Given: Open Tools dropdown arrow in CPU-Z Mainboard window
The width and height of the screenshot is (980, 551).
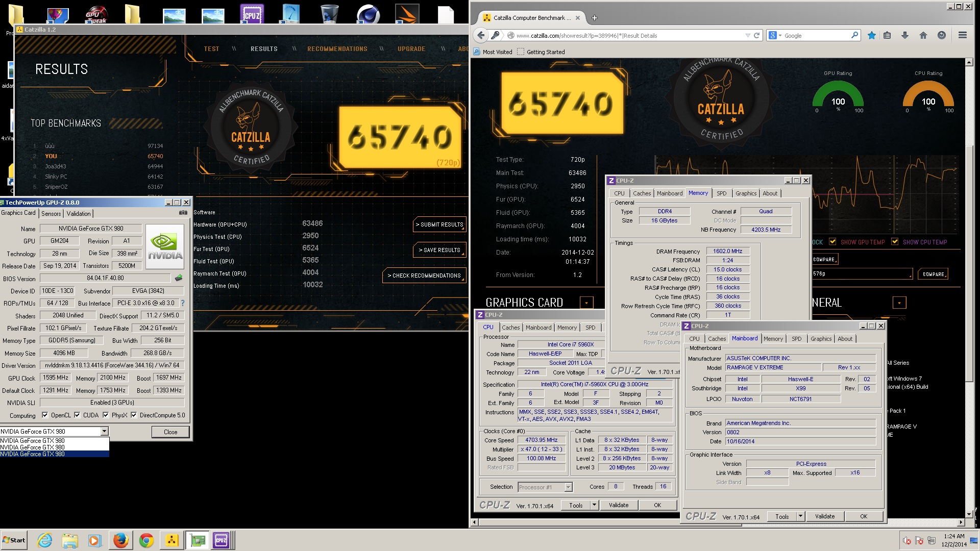Looking at the screenshot, I should 800,516.
